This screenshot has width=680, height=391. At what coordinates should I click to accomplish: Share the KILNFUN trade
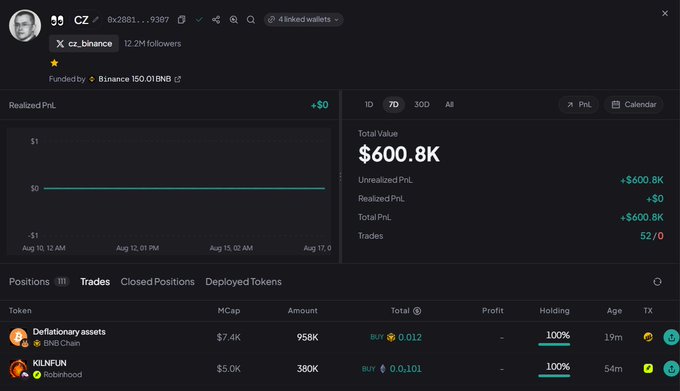pyautogui.click(x=671, y=368)
